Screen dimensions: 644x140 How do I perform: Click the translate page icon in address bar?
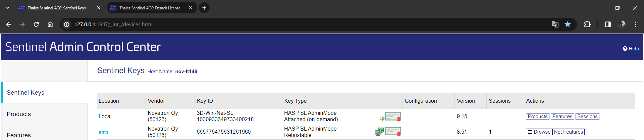point(555,24)
